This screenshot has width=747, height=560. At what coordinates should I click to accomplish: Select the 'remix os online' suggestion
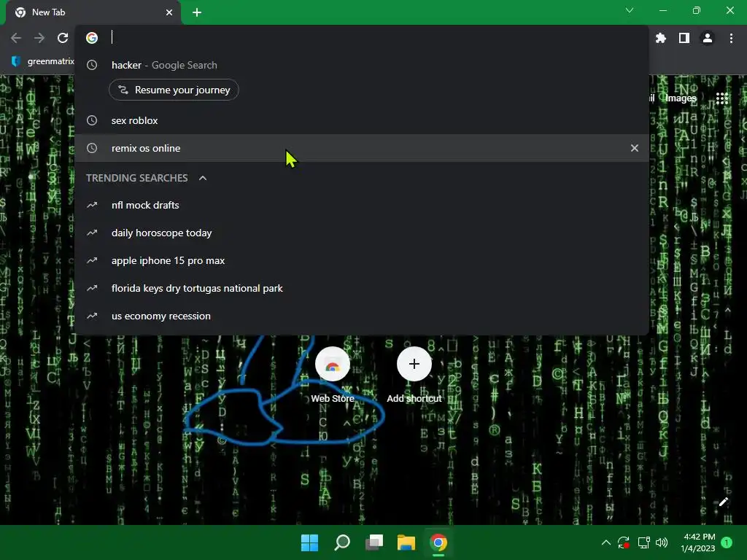click(x=362, y=148)
